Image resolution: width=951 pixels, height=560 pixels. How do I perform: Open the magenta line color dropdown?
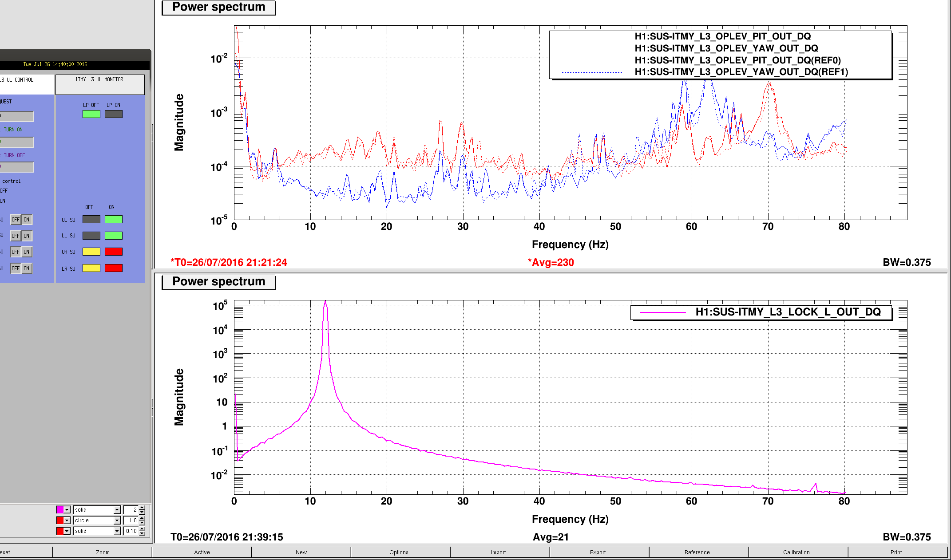pyautogui.click(x=67, y=510)
